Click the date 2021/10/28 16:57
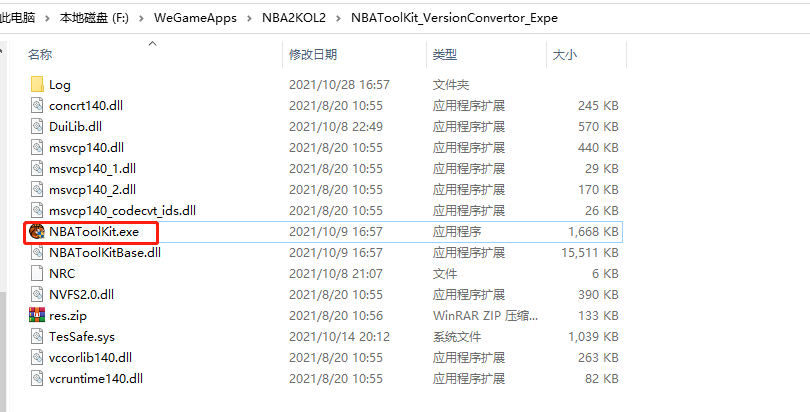The width and height of the screenshot is (810, 412). pyautogui.click(x=339, y=85)
